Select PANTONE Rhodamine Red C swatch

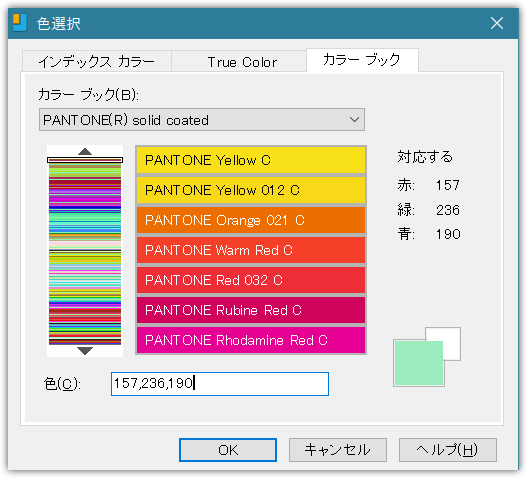[x=251, y=340]
